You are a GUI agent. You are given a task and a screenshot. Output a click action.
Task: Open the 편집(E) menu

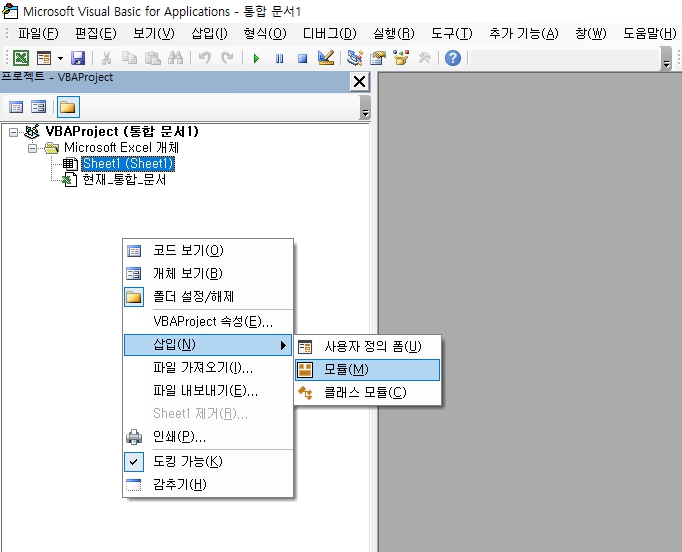(96, 33)
